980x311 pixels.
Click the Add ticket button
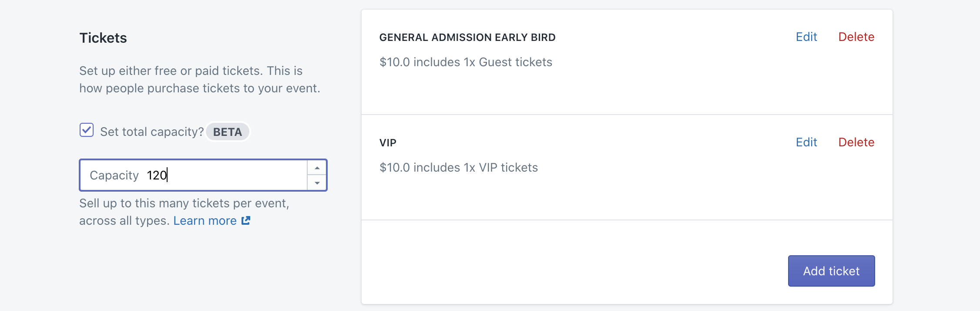[x=831, y=271]
